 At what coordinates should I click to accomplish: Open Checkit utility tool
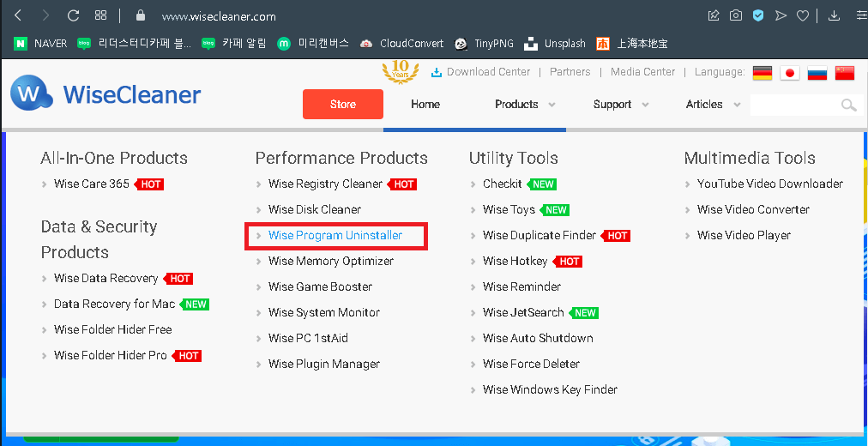tap(502, 184)
